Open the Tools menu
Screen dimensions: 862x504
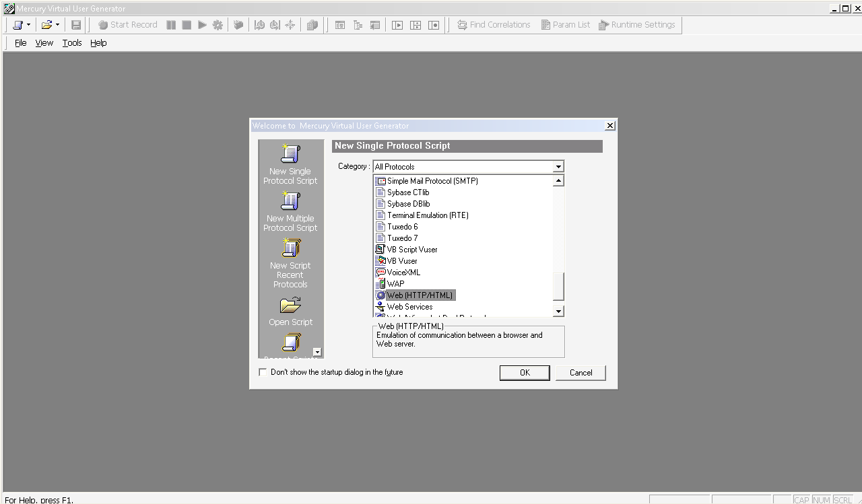click(72, 43)
